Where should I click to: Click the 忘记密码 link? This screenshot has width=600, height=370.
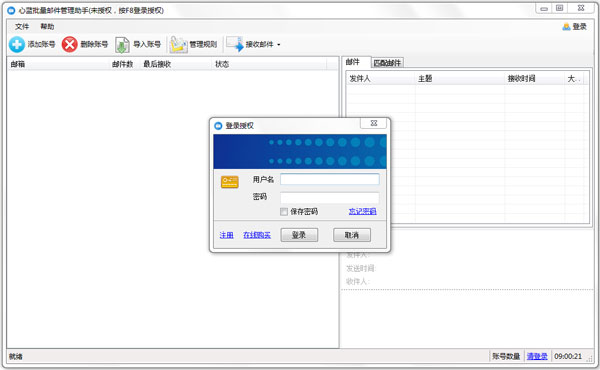pyautogui.click(x=362, y=211)
